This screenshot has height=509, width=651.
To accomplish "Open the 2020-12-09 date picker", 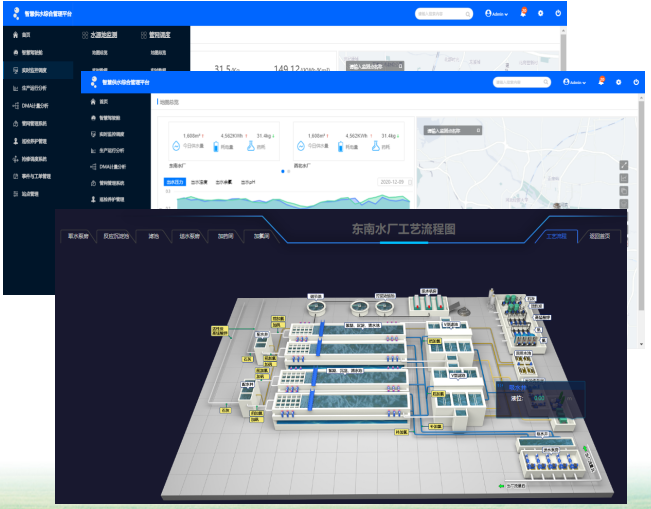I will pyautogui.click(x=395, y=182).
